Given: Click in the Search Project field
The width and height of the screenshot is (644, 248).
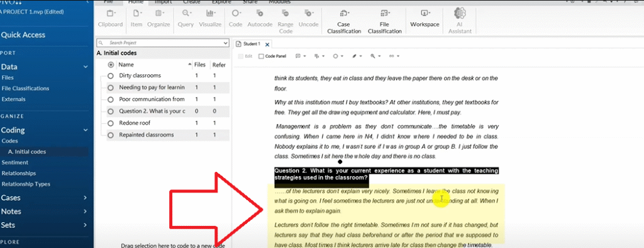Looking at the screenshot, I should 163,43.
